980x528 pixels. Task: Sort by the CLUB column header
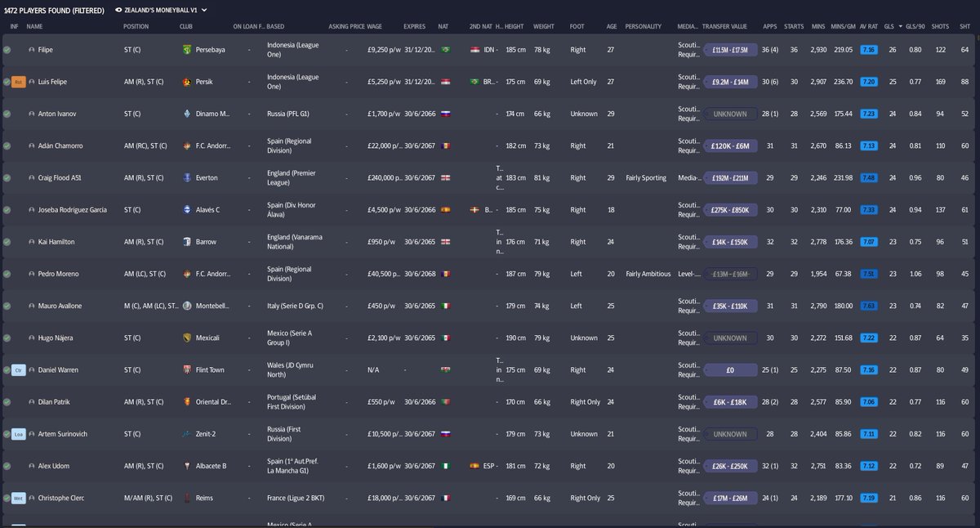tap(186, 26)
